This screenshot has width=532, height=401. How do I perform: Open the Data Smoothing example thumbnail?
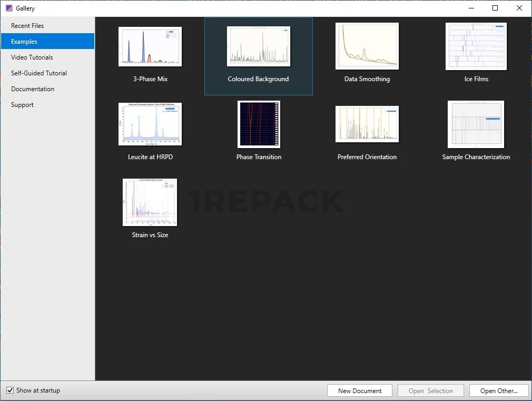tap(367, 46)
